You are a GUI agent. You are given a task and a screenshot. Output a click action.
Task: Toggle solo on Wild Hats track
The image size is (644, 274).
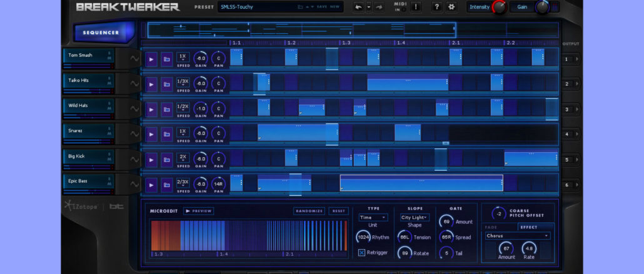click(109, 103)
